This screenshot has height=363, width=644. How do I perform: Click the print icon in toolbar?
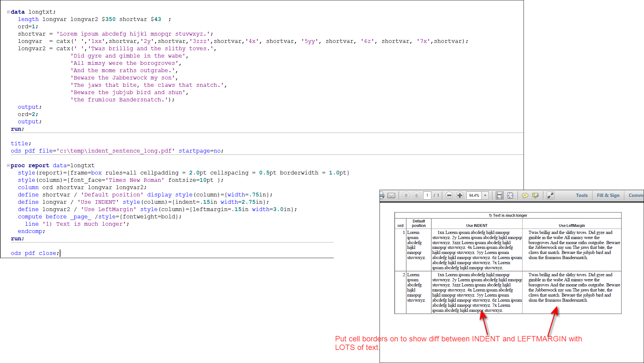coord(382,195)
